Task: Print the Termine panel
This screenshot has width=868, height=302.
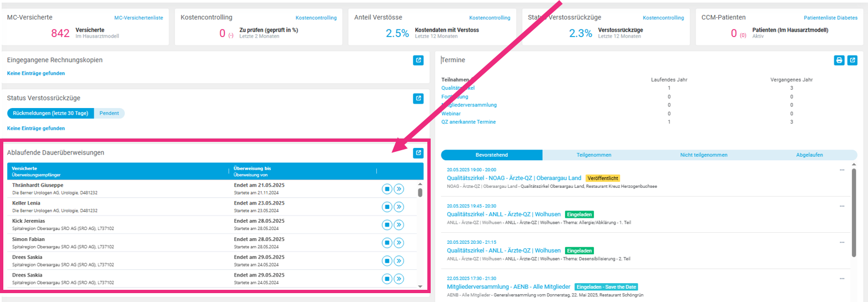Action: coord(840,60)
